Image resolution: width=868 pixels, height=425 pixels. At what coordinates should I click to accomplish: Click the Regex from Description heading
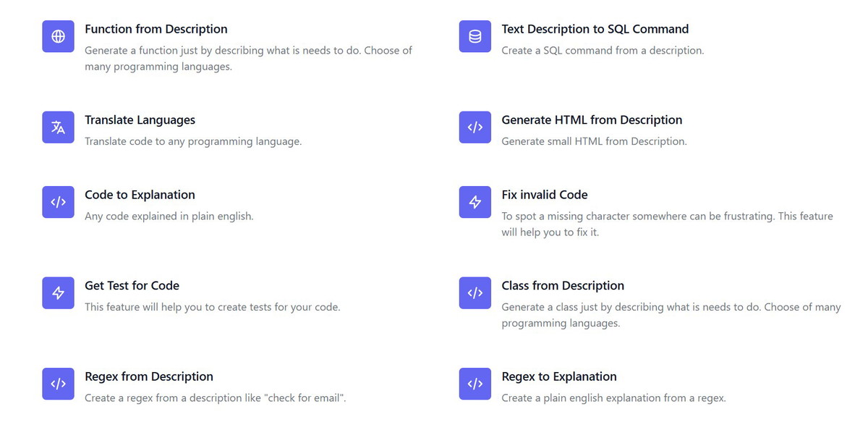[149, 376]
